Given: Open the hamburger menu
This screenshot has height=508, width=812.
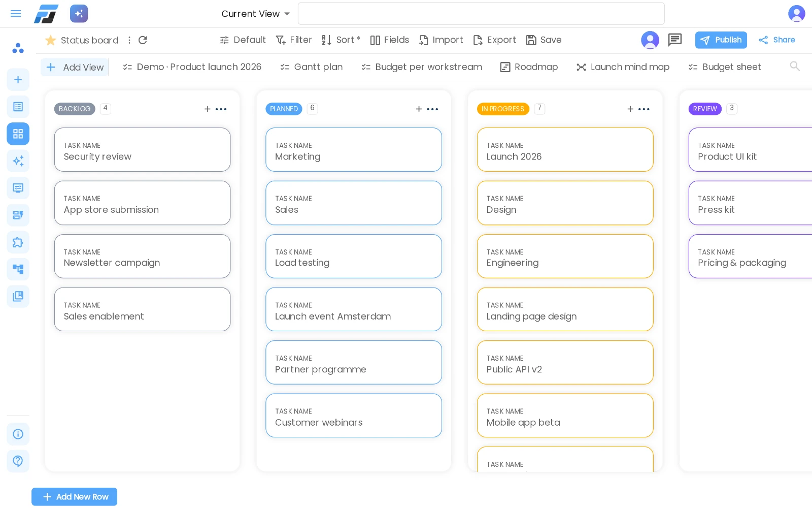Looking at the screenshot, I should pyautogui.click(x=16, y=14).
